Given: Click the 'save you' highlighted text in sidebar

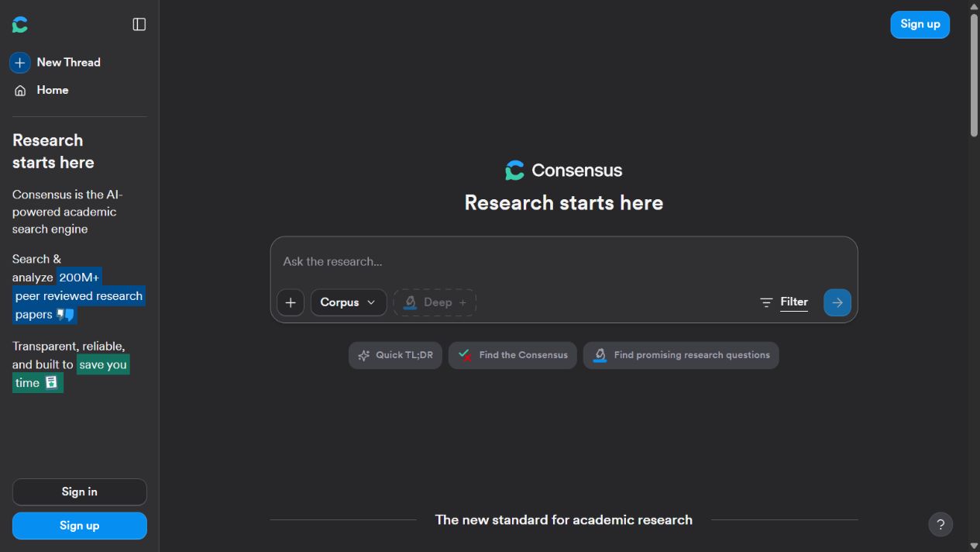Looking at the screenshot, I should point(103,364).
